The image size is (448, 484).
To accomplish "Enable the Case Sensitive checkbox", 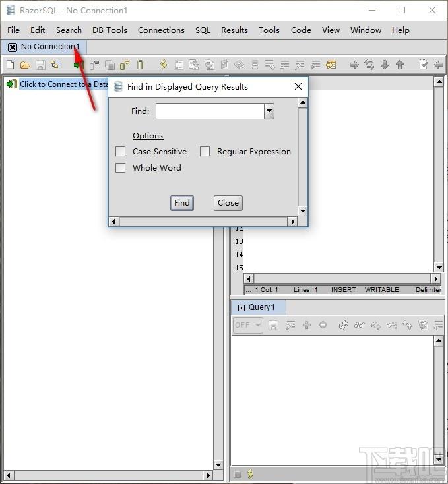I will point(121,152).
